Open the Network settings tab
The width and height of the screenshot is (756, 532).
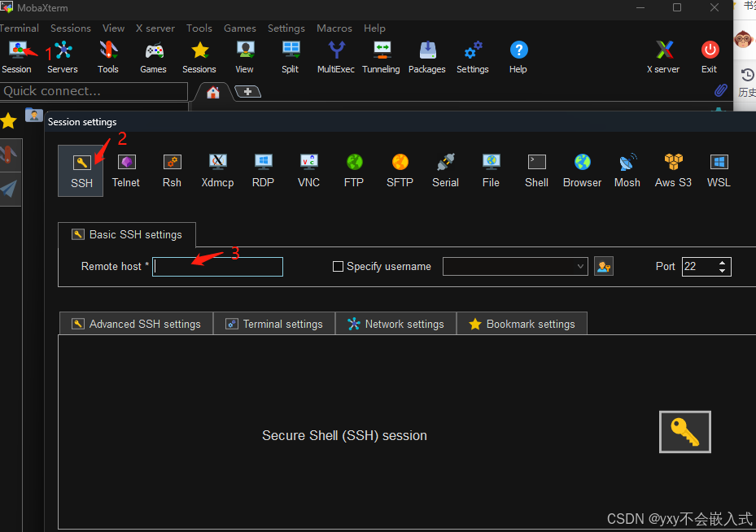395,324
